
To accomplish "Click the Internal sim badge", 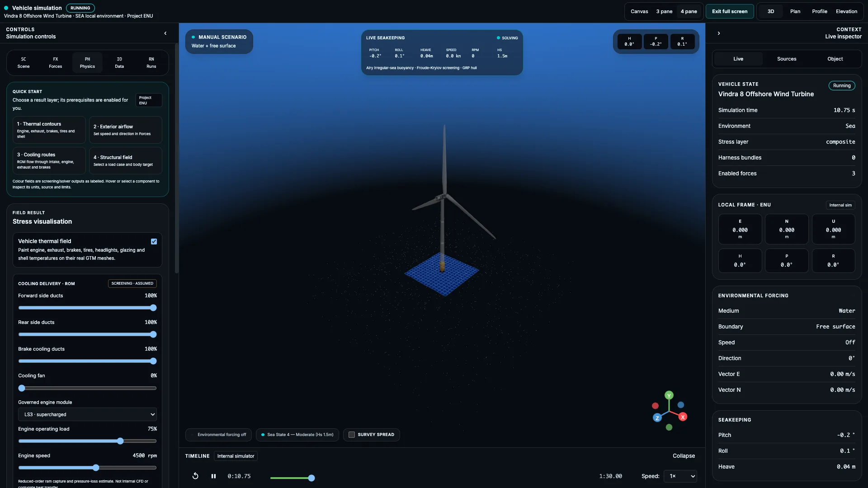I will (840, 205).
